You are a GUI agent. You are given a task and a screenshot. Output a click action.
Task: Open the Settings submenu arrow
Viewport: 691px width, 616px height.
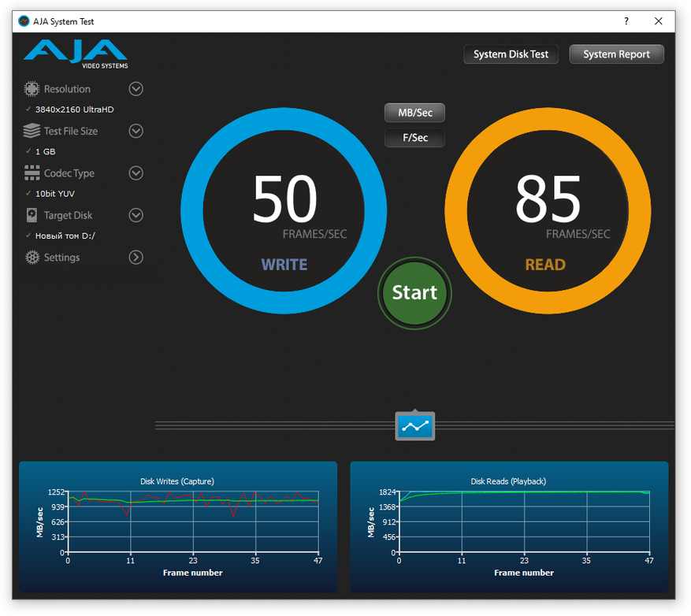click(x=136, y=258)
